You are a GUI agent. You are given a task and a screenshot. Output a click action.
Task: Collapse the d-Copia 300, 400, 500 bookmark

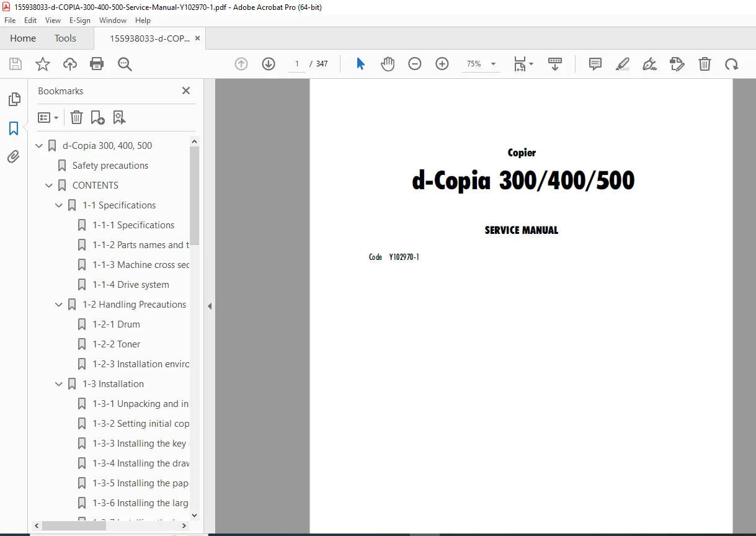point(39,146)
